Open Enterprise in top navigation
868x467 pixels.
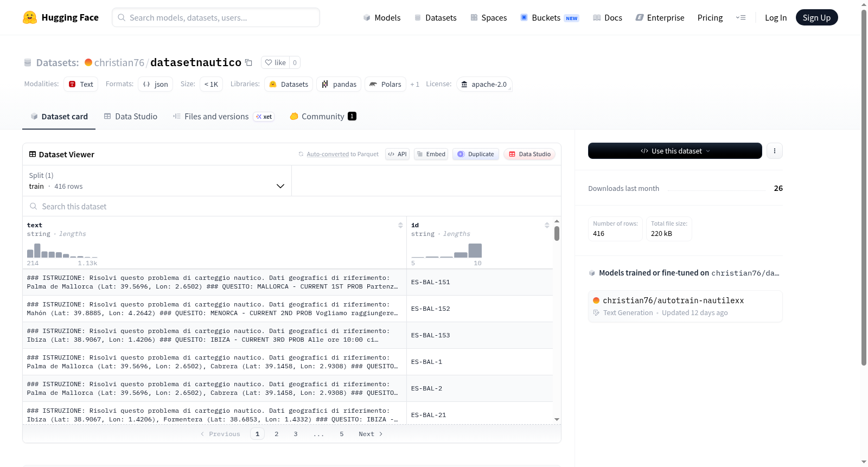pyautogui.click(x=660, y=17)
